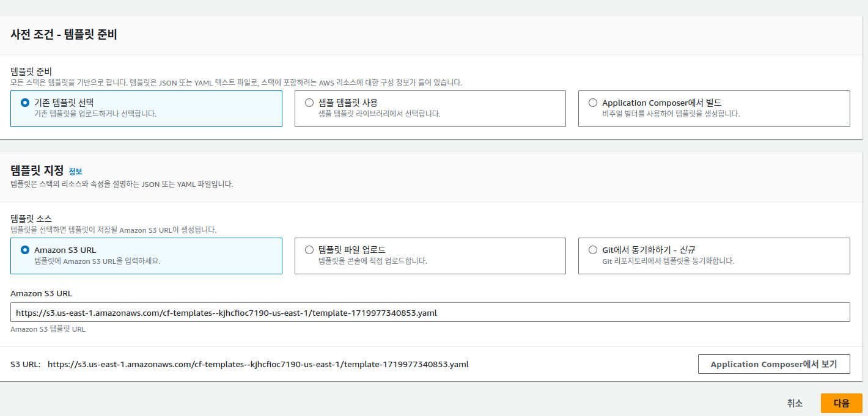Screen dimensions: 868x416
Task: Click the orange 다음 button
Action: [841, 403]
